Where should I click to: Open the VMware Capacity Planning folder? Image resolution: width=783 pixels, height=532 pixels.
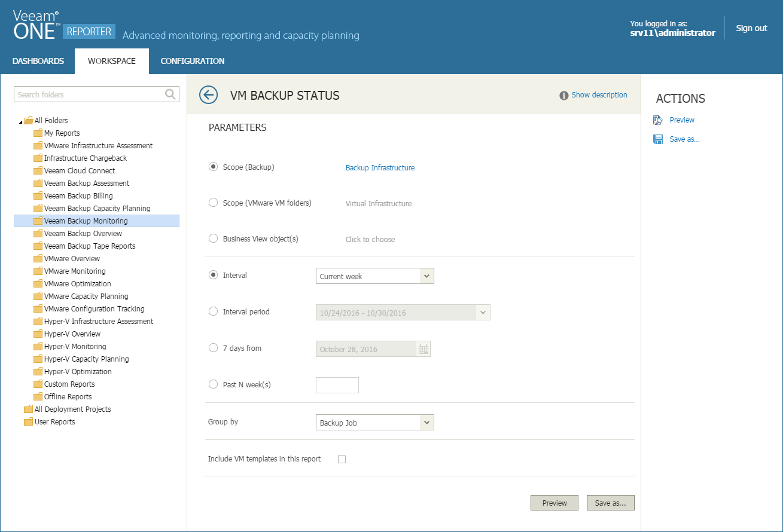coord(86,296)
